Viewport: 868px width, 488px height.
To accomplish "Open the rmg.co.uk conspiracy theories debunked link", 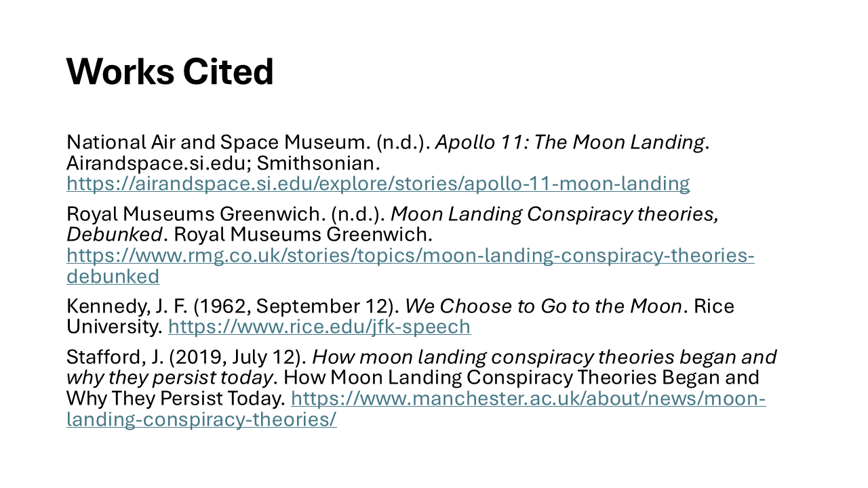I will tap(410, 266).
